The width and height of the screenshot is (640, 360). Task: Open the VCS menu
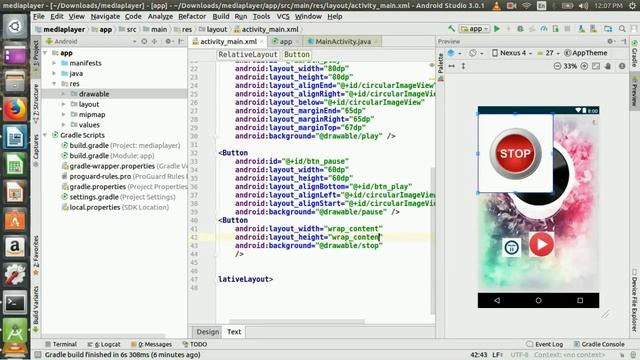point(283,16)
